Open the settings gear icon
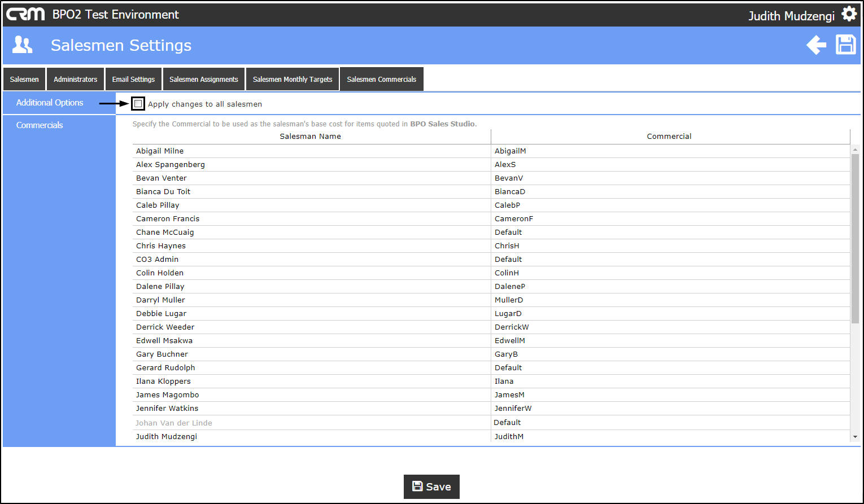 pyautogui.click(x=849, y=14)
